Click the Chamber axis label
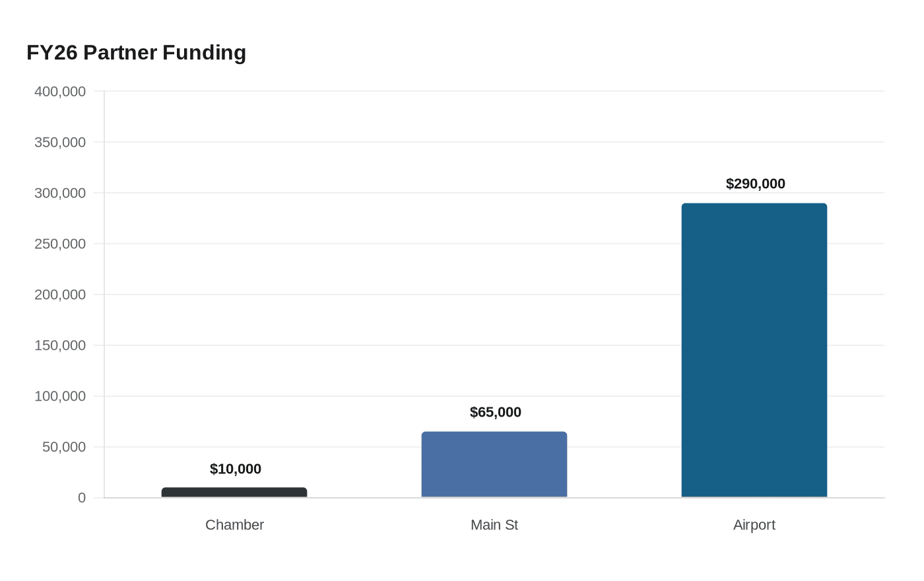The image size is (924, 581). pos(234,525)
